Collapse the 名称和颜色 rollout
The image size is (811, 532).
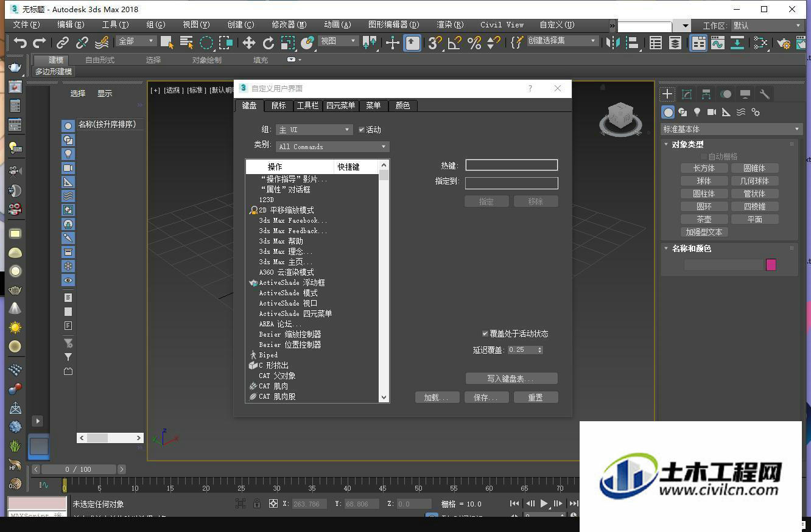pyautogui.click(x=691, y=248)
